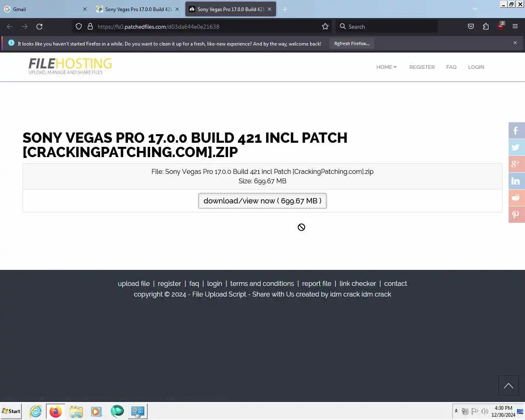Viewport: 525px width, 420px height.
Task: Open the link checker footer link
Action: tap(358, 283)
